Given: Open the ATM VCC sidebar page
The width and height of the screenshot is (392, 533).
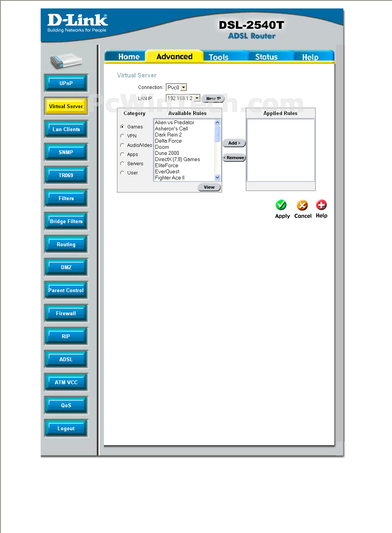Looking at the screenshot, I should point(66,382).
